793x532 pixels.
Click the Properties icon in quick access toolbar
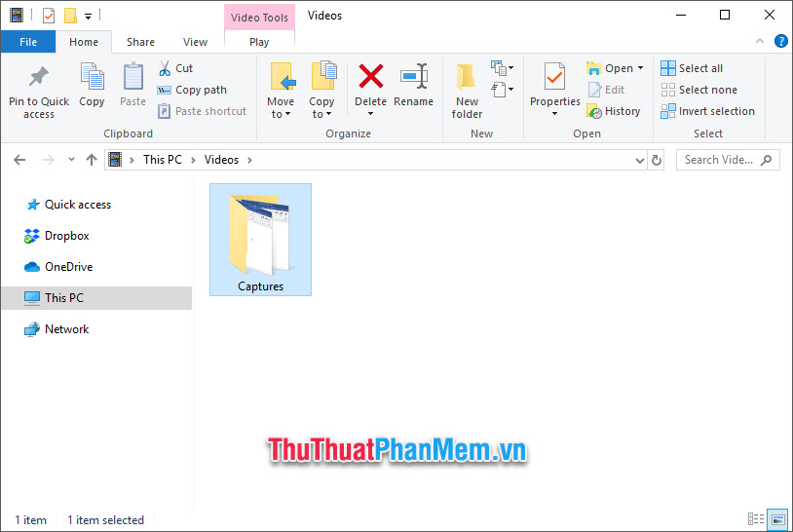tap(49, 16)
